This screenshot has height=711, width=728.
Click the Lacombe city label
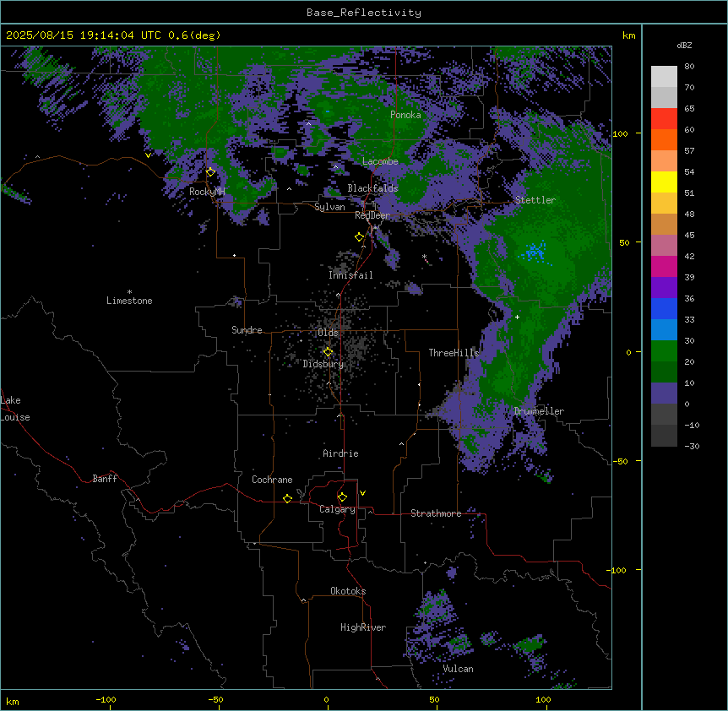tap(380, 161)
